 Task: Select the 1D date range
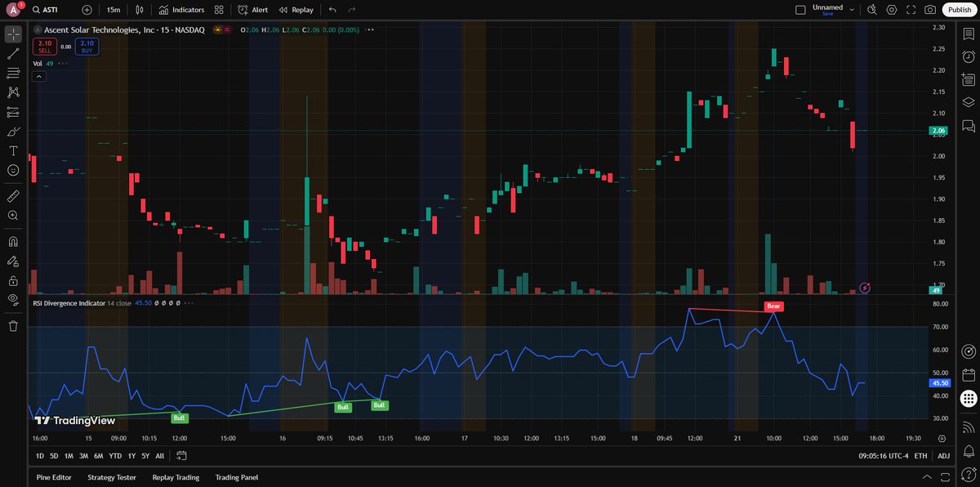[40, 455]
